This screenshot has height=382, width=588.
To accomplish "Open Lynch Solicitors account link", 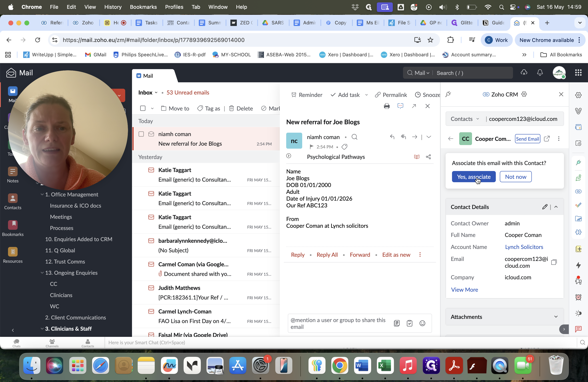I will [524, 247].
